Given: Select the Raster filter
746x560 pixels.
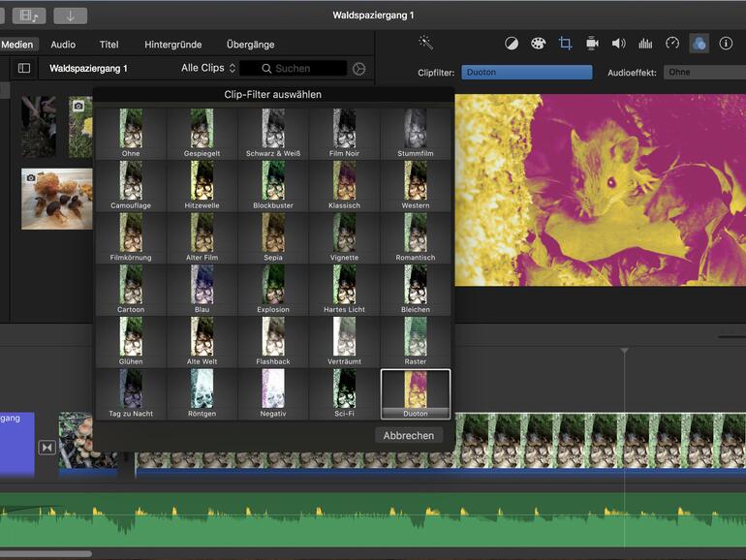Looking at the screenshot, I should (416, 342).
